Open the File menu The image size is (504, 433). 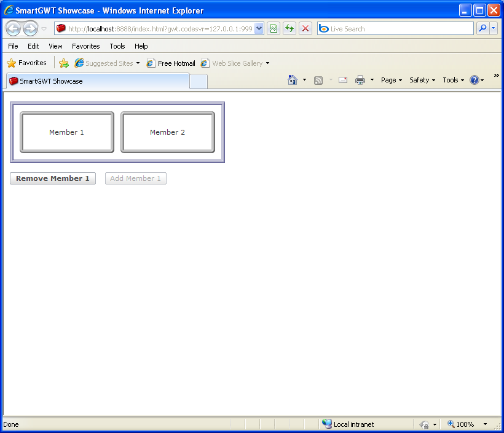[13, 46]
